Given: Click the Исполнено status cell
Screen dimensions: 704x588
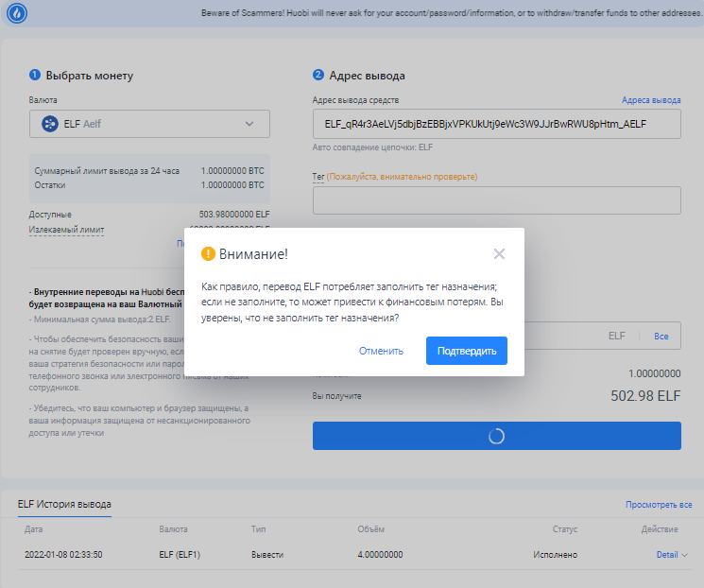Looking at the screenshot, I should [x=555, y=555].
